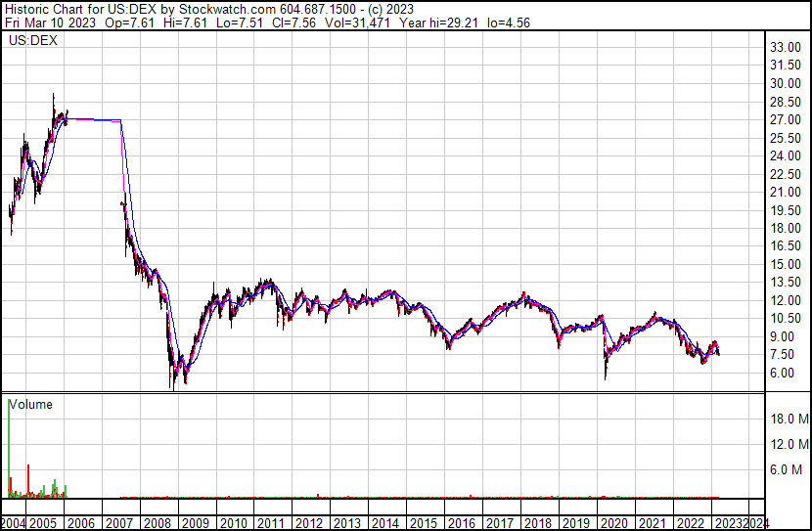Screen dimensions: 812x531
Task: Select the 13.50 price axis label
Action: [x=786, y=282]
